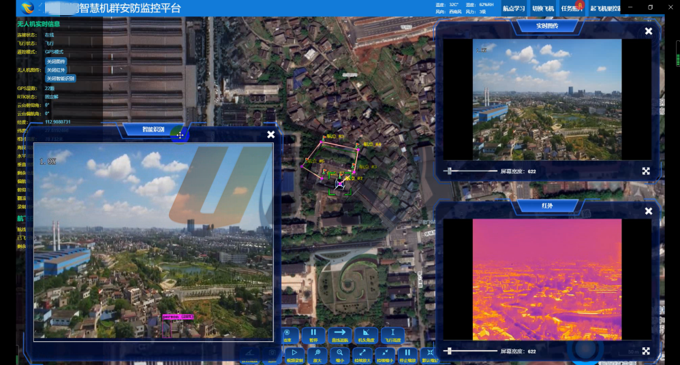Viewport: 680px width, 365px height.
Task: Select the straight-line arrow tool
Action: [x=340, y=335]
